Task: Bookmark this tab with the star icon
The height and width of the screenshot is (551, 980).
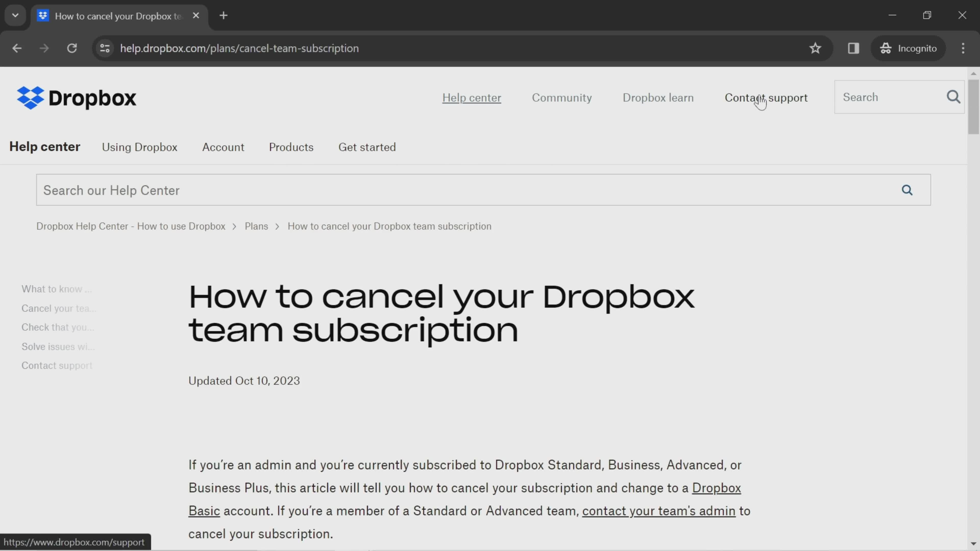Action: [x=815, y=48]
